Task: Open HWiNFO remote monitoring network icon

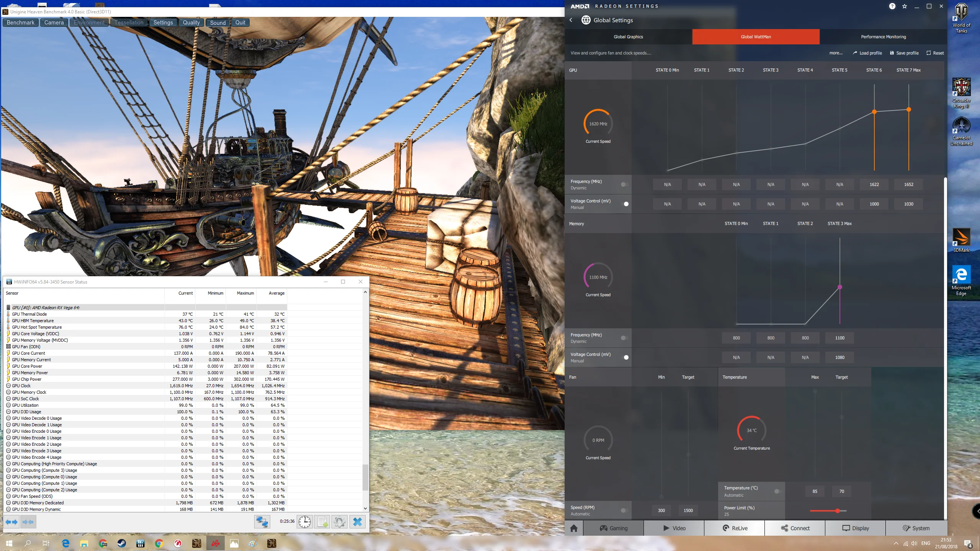Action: coord(262,522)
